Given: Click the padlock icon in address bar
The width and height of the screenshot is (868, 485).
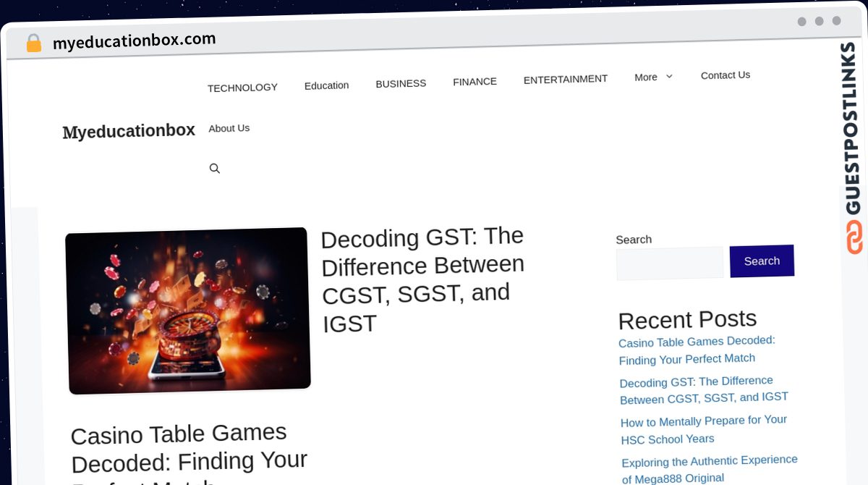Looking at the screenshot, I should click(33, 43).
